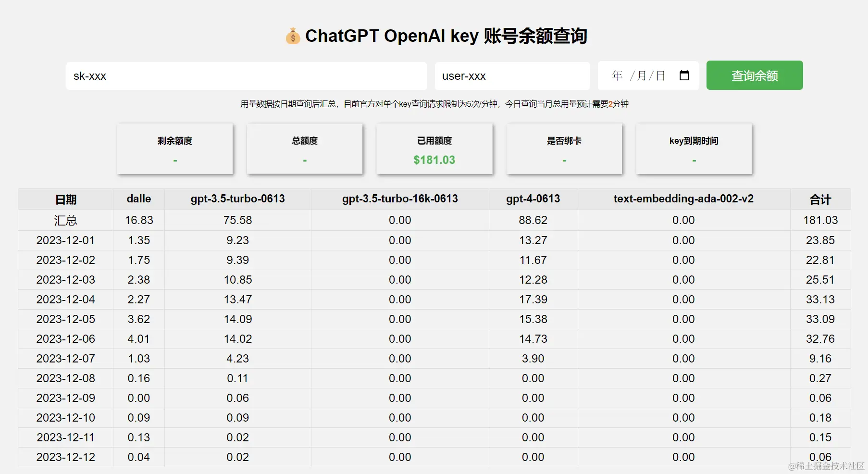Screen dimensions: 868x474
Task: Select the 总额度 card
Action: coord(305,149)
